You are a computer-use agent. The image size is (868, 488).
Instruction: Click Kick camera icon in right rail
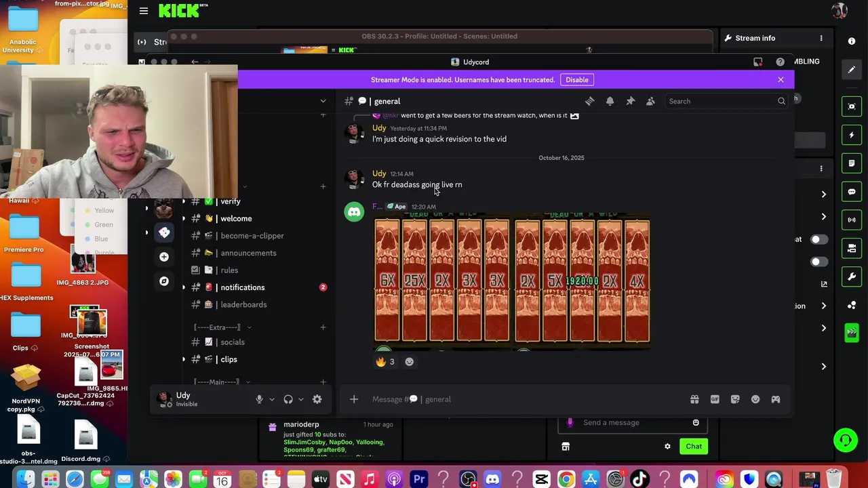[852, 248]
